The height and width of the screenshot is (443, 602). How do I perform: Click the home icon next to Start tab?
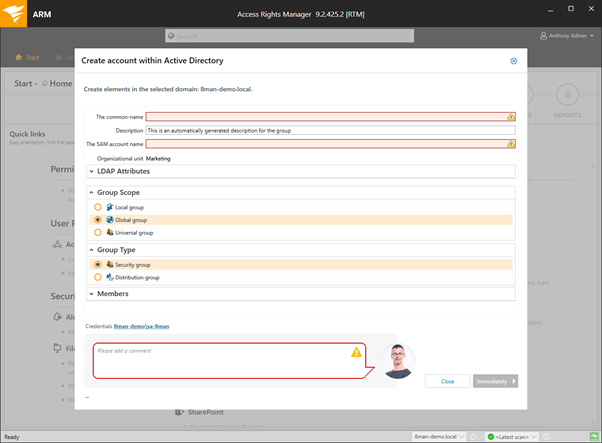18,57
